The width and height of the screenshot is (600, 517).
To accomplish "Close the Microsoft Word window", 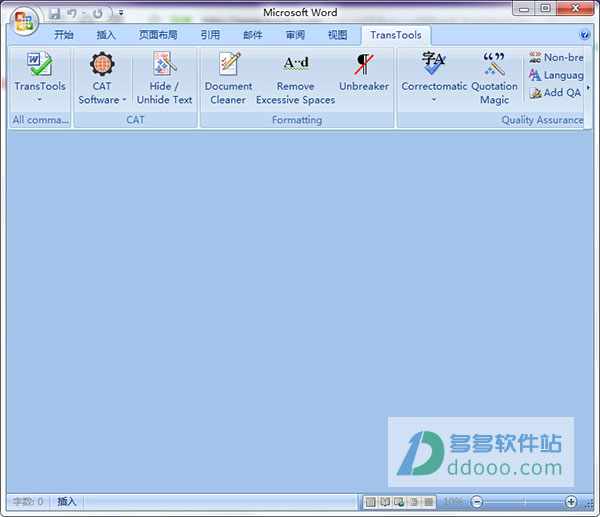I will tap(575, 8).
